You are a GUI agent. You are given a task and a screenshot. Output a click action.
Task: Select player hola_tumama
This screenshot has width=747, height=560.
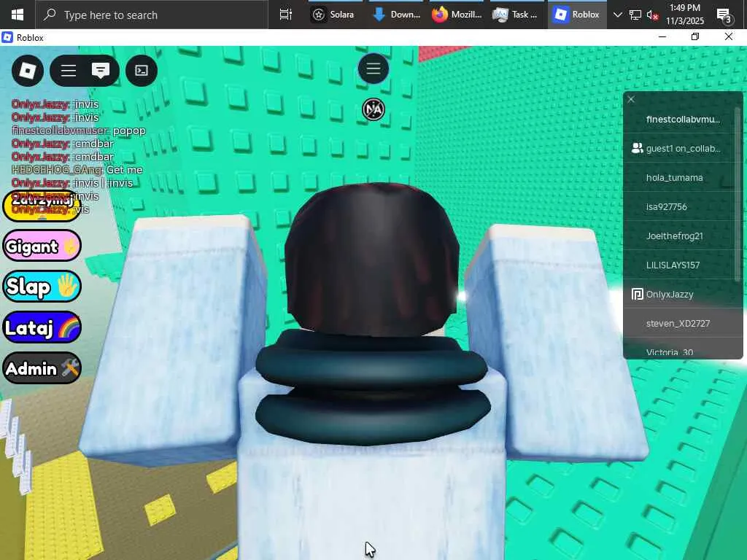click(x=681, y=178)
